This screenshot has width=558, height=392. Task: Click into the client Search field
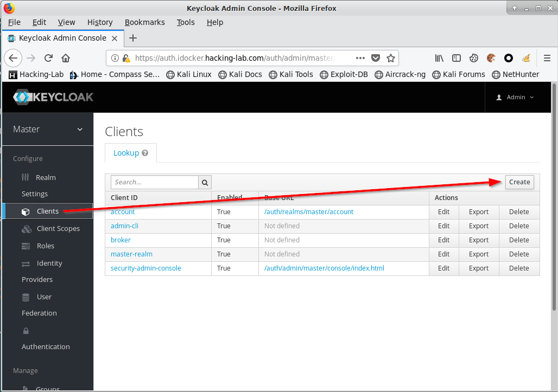click(155, 182)
